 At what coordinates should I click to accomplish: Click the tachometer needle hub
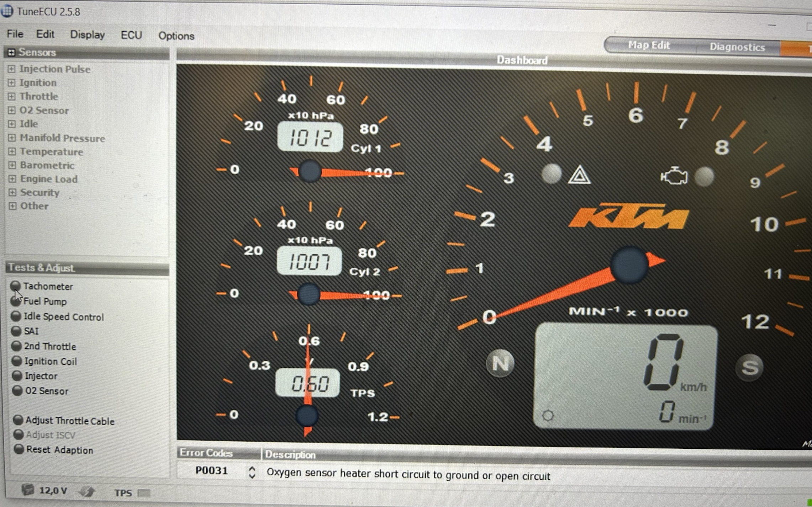(x=629, y=265)
